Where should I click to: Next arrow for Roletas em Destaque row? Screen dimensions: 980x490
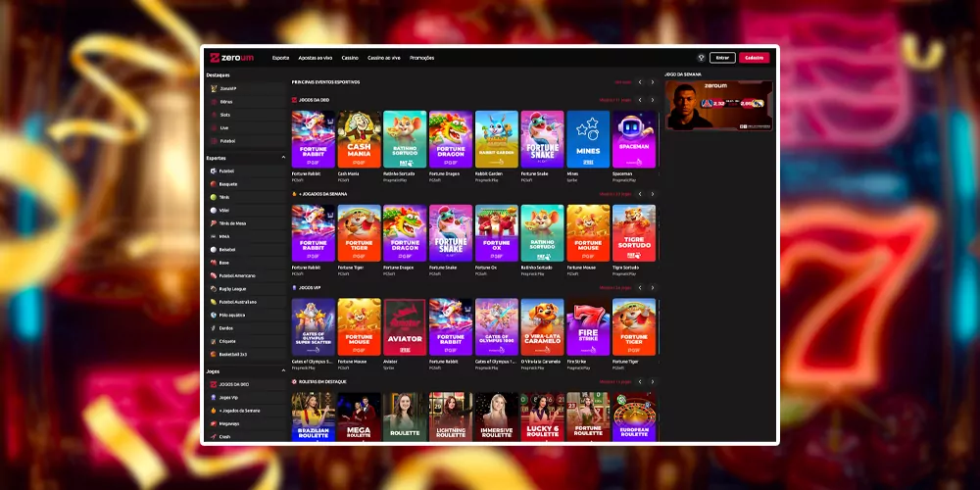pyautogui.click(x=653, y=382)
